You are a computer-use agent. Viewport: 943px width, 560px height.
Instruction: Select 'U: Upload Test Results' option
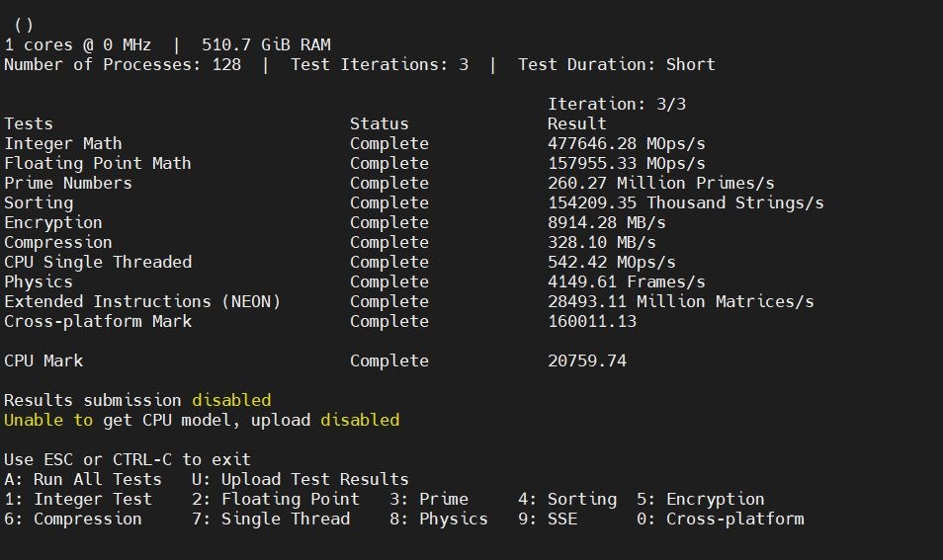tap(300, 479)
